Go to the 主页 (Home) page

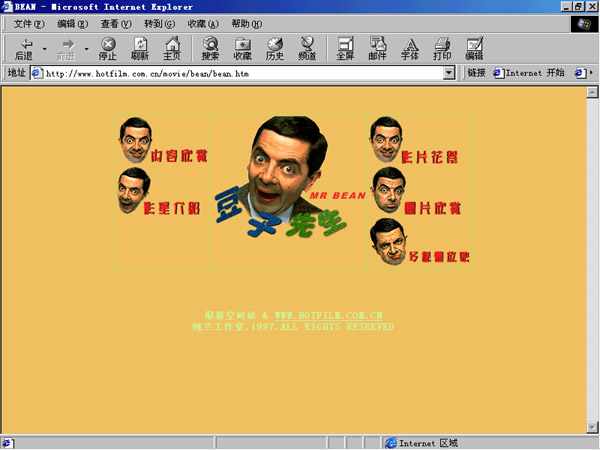coord(172,49)
